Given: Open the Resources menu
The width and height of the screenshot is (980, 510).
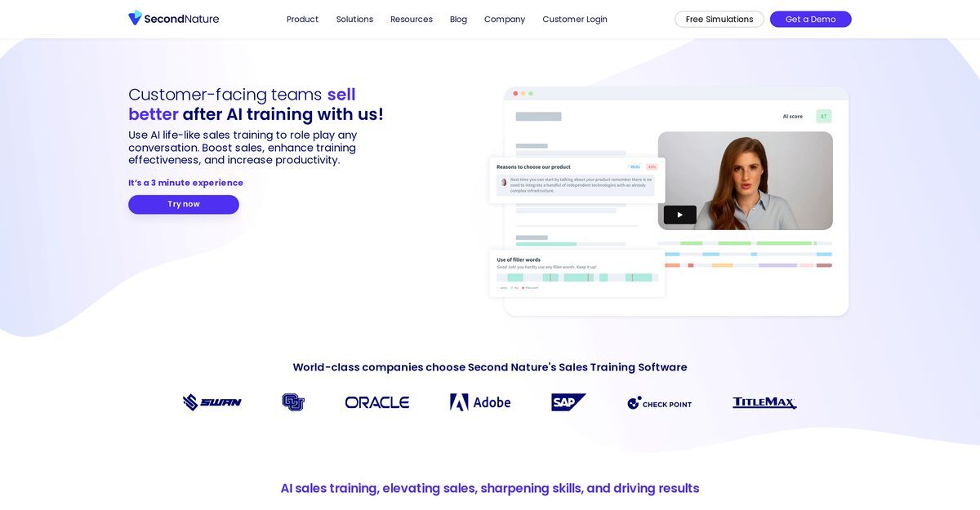Looking at the screenshot, I should point(412,20).
